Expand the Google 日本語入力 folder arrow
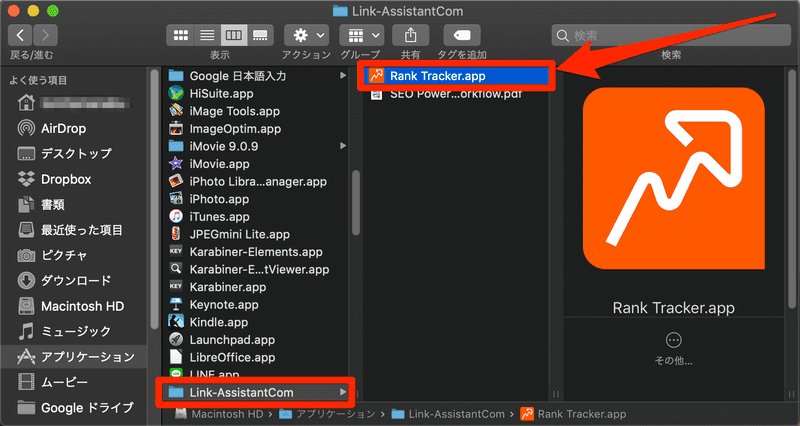Viewport: 800px width, 426px height. 343,76
